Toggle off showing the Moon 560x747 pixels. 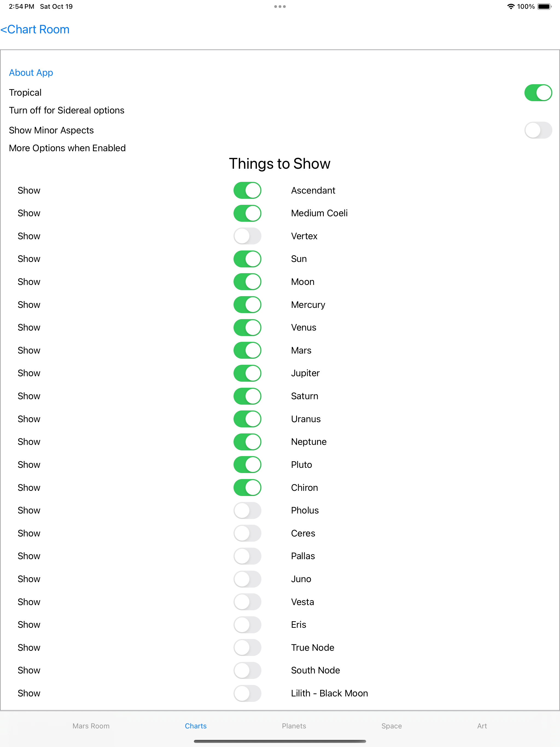click(x=247, y=282)
